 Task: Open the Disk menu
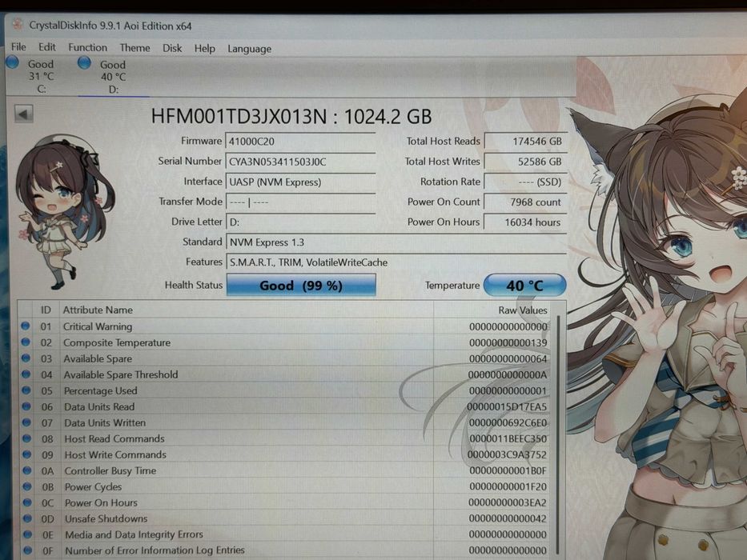(x=172, y=48)
